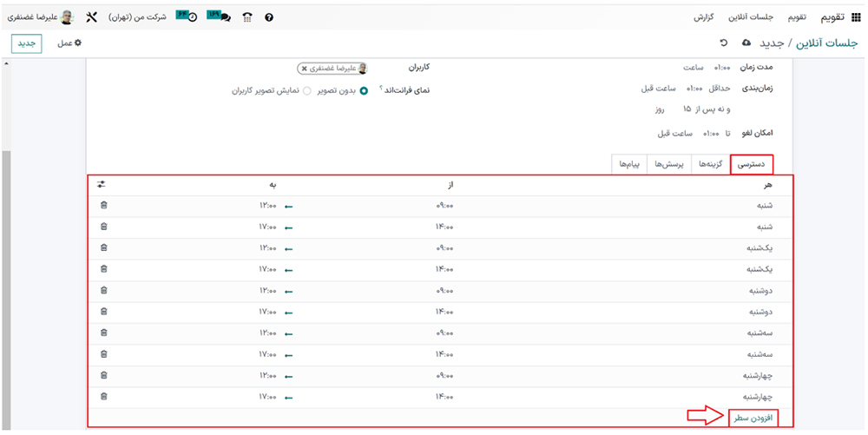Click 17:00 end time in last چهارشنبه row
The height and width of the screenshot is (435, 868).
(268, 397)
